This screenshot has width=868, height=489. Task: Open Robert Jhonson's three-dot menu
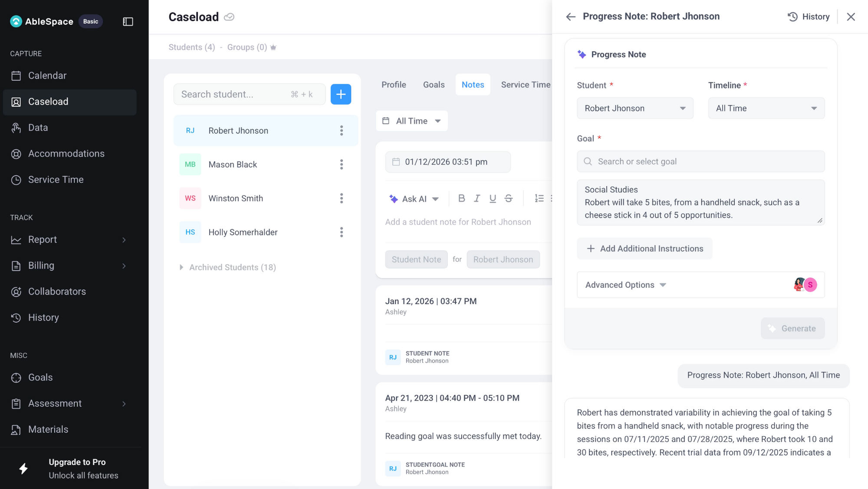342,131
